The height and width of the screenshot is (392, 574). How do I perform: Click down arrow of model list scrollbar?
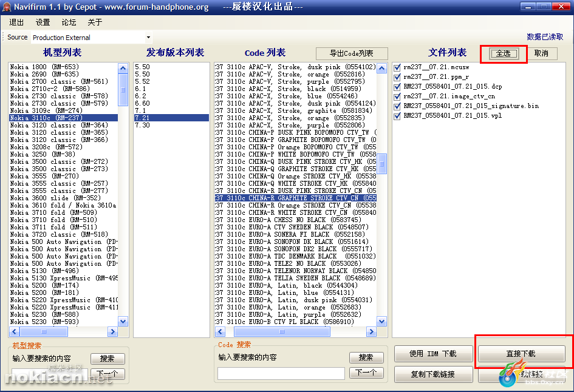(x=123, y=322)
